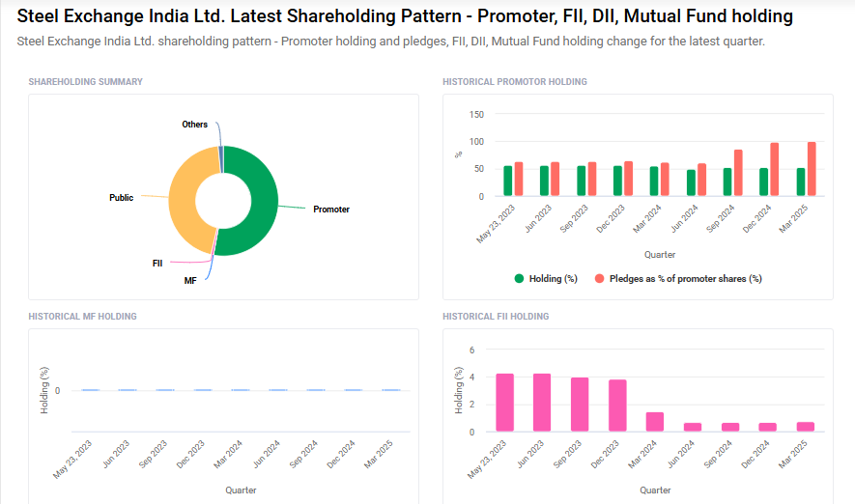Screen dimensions: 855x504
Task: Click the May 23, 2023 green promoter holding bar
Action: (x=507, y=181)
